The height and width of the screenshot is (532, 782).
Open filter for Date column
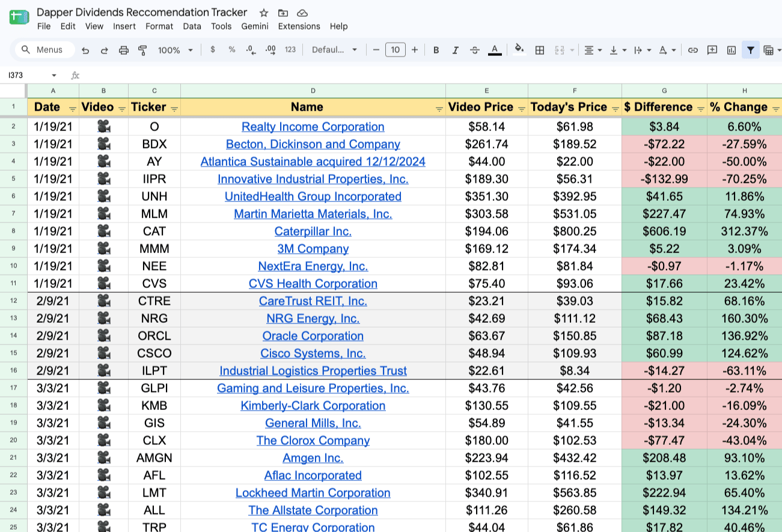(73, 108)
